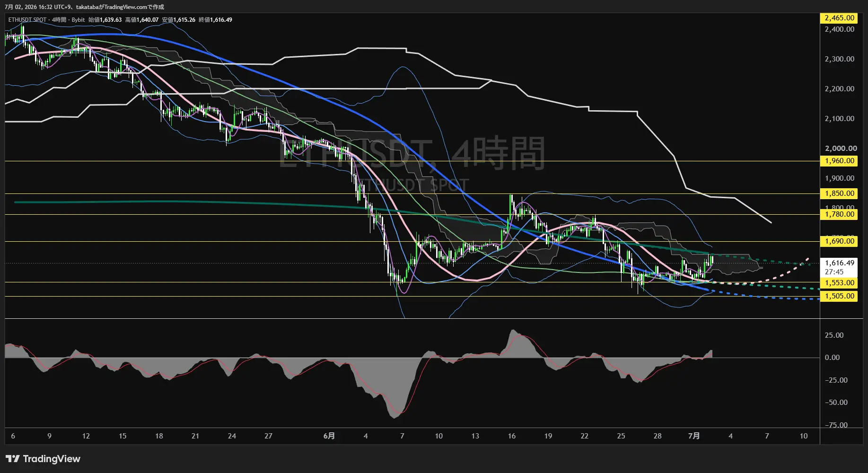The height and width of the screenshot is (473, 868).
Task: Click date 21 on the time axis
Action: [x=195, y=436]
